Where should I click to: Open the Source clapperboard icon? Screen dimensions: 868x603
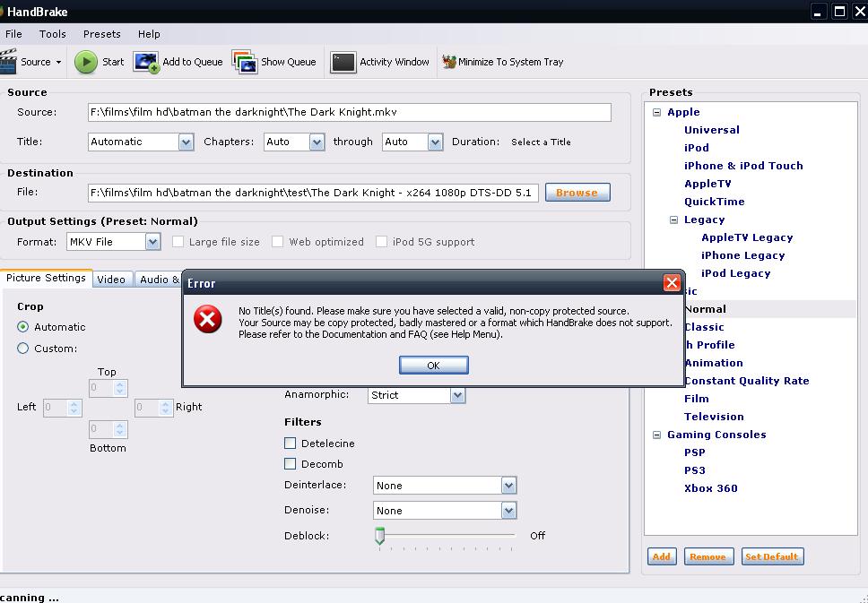[8, 62]
